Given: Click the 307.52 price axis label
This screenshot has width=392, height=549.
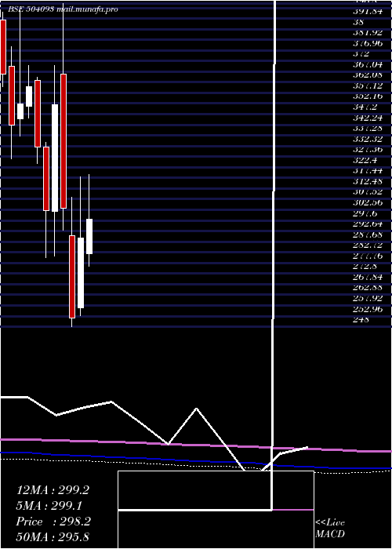Looking at the screenshot, I should pos(368,192).
